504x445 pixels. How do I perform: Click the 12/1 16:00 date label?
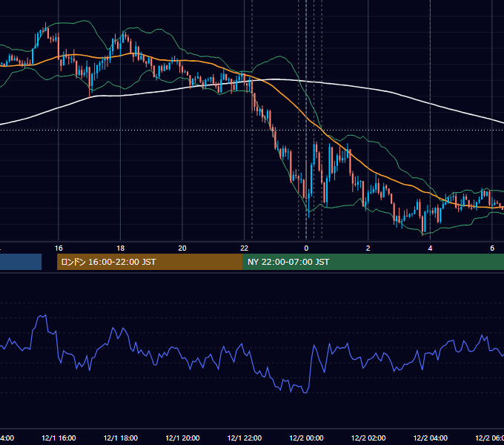click(x=59, y=438)
